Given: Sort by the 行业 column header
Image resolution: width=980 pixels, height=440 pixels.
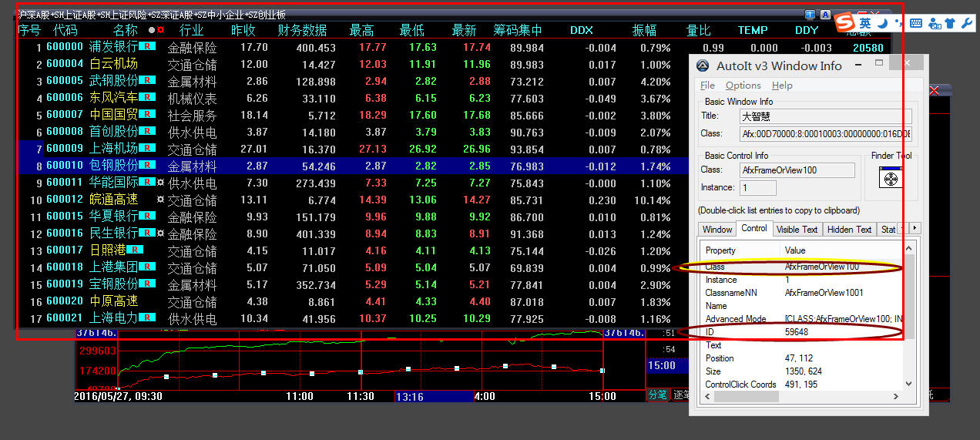Looking at the screenshot, I should [x=191, y=30].
